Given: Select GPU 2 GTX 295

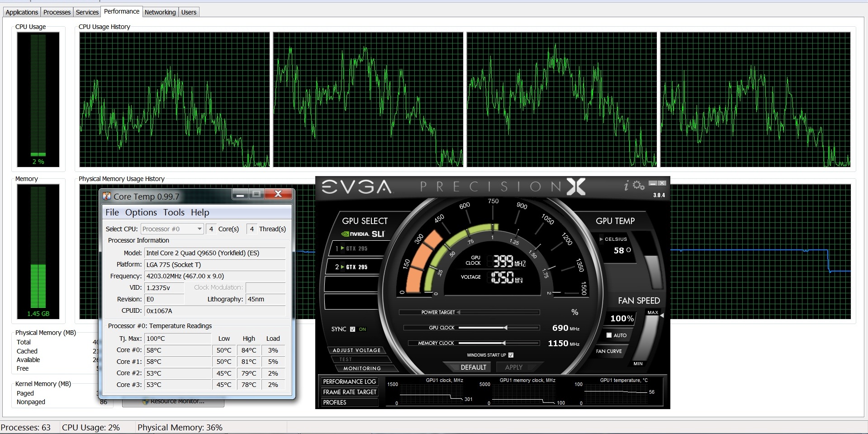Looking at the screenshot, I should pos(352,267).
